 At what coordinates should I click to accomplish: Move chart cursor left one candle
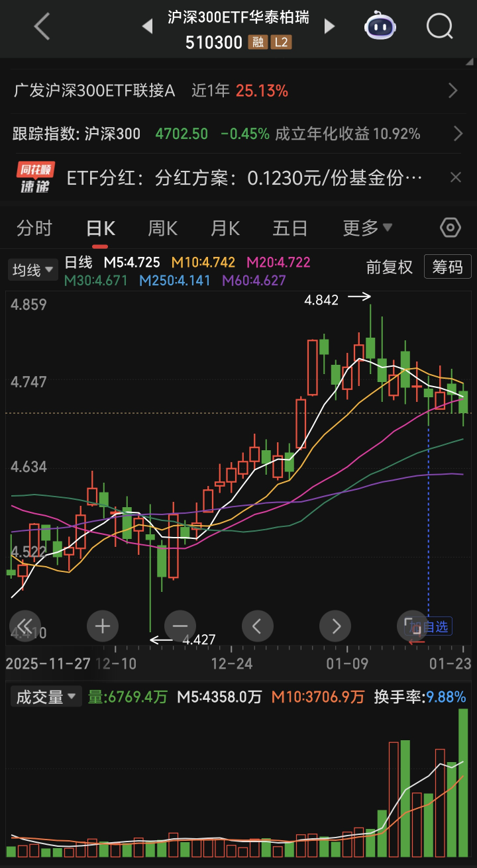pos(258,625)
